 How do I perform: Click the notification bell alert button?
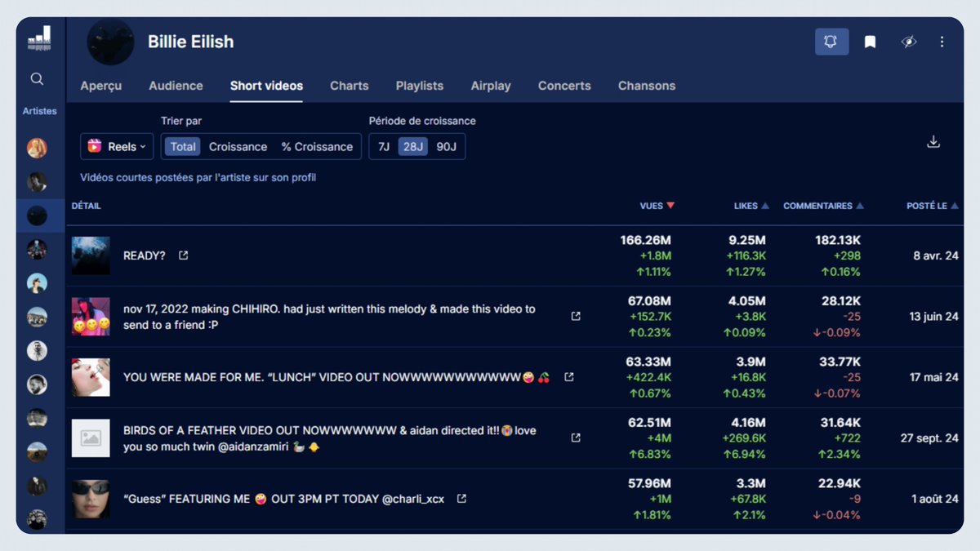pos(831,42)
